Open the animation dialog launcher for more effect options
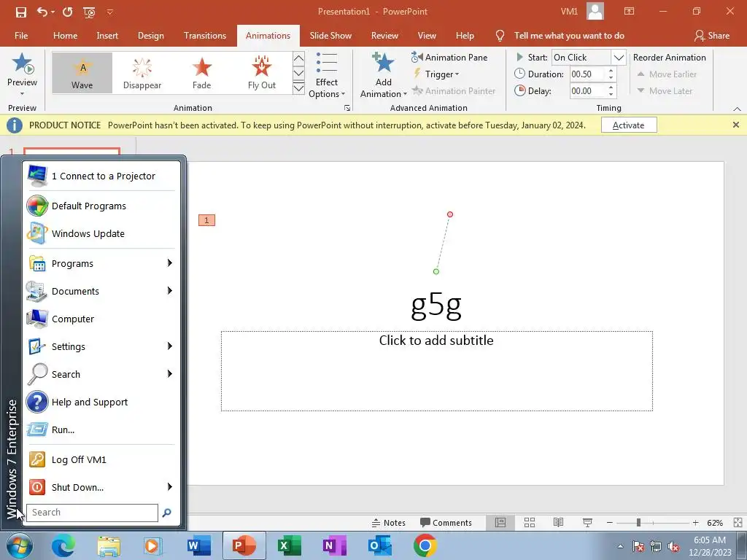Viewport: 747px width, 560px height. tap(347, 108)
